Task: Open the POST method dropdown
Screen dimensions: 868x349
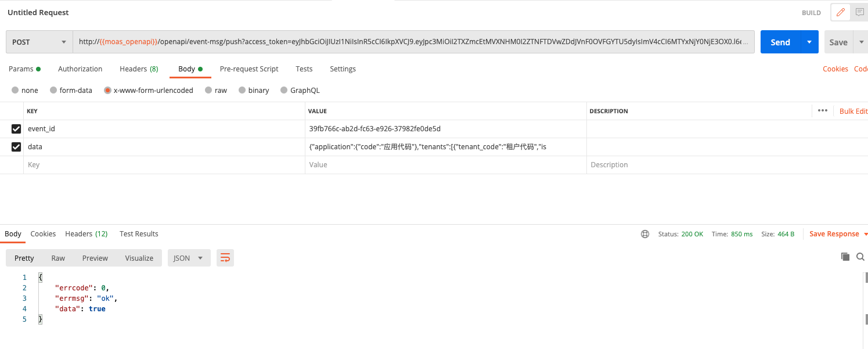Action: pyautogui.click(x=39, y=42)
